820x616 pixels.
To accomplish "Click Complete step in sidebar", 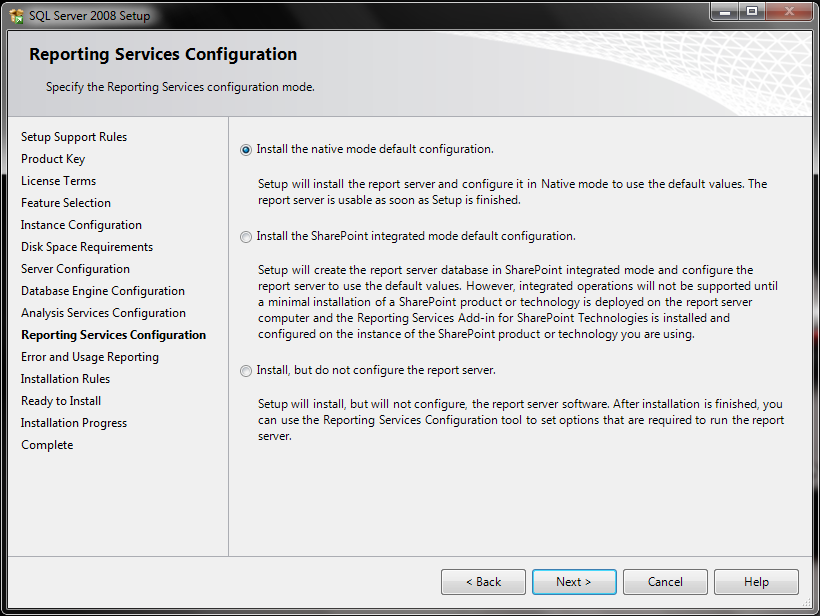I will (x=47, y=445).
